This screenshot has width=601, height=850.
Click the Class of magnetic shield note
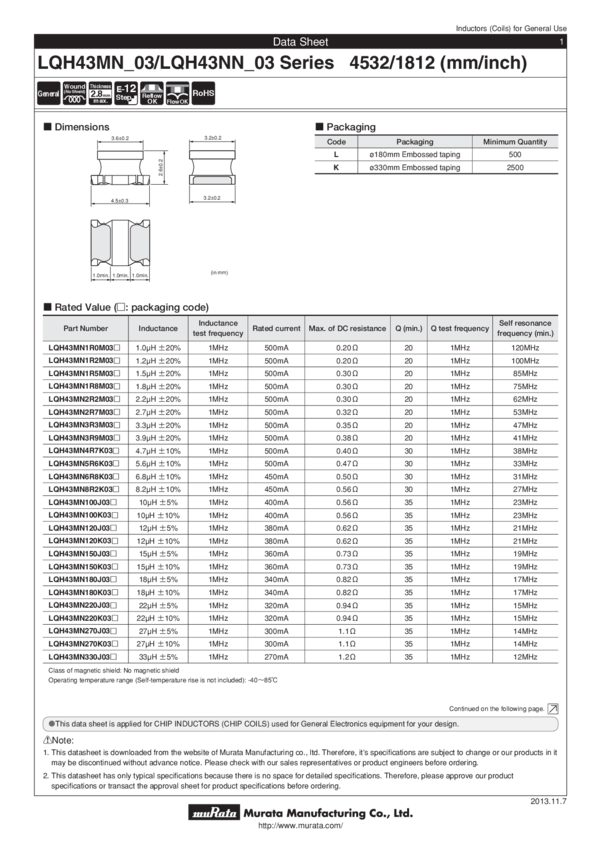[x=113, y=671]
